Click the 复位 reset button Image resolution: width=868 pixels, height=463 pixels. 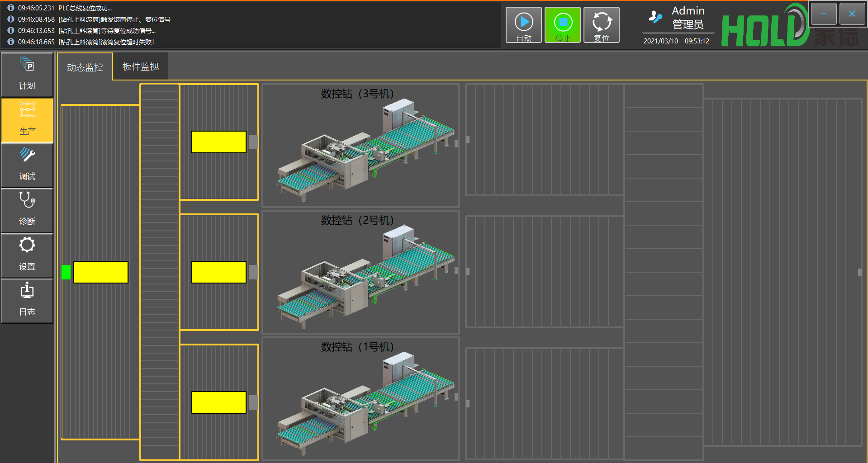[x=601, y=25]
